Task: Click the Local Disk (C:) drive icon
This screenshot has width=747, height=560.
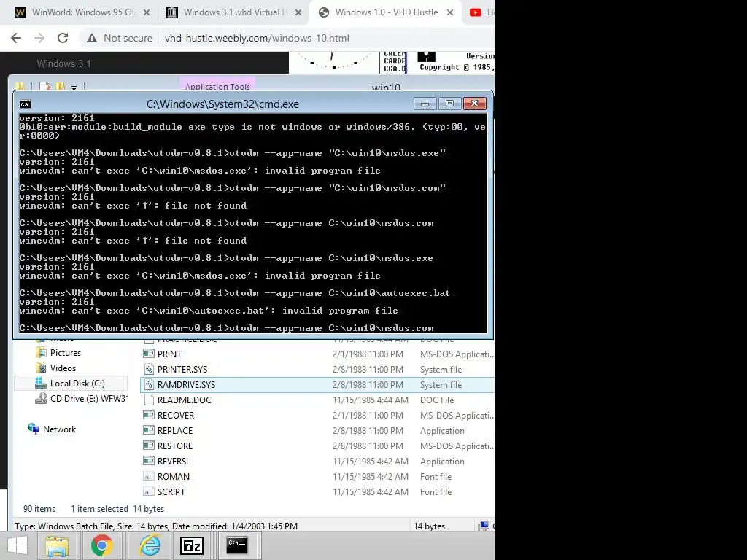Action: tap(41, 384)
